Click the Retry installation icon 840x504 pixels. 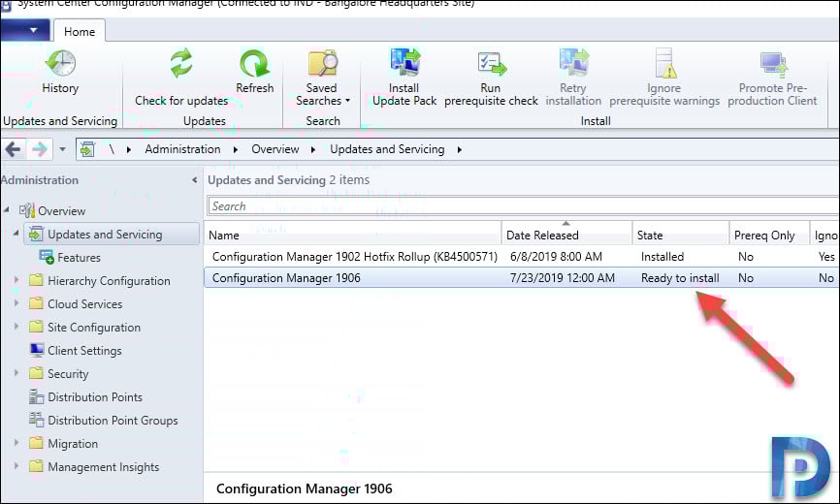click(574, 62)
